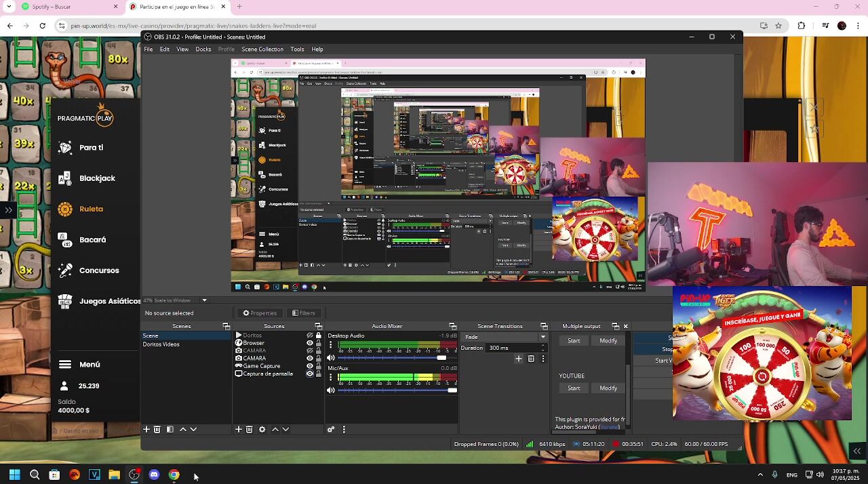This screenshot has width=868, height=484.
Task: Open source properties gear in Sources toolbar
Action: point(262,429)
